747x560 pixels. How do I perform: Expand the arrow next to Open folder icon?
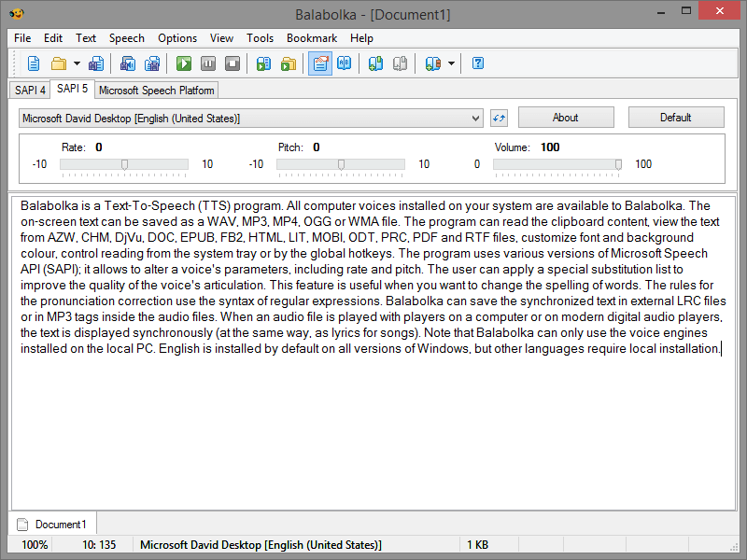click(x=77, y=63)
